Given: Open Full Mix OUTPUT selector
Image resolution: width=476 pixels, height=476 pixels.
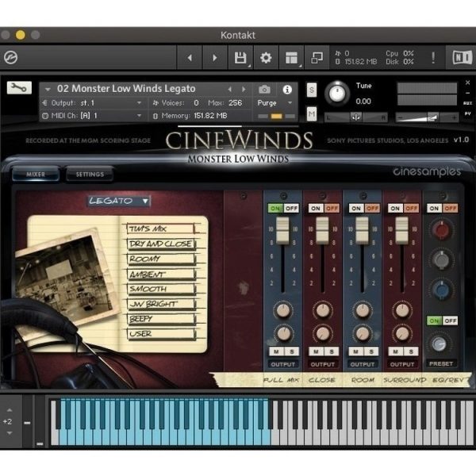Looking at the screenshot, I should [x=283, y=364].
